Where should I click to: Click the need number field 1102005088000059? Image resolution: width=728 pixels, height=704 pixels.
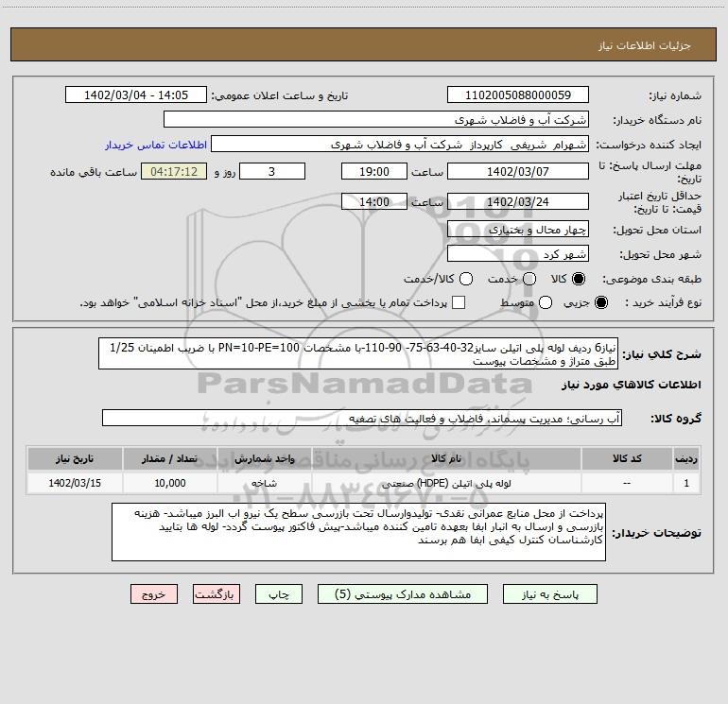pos(518,94)
